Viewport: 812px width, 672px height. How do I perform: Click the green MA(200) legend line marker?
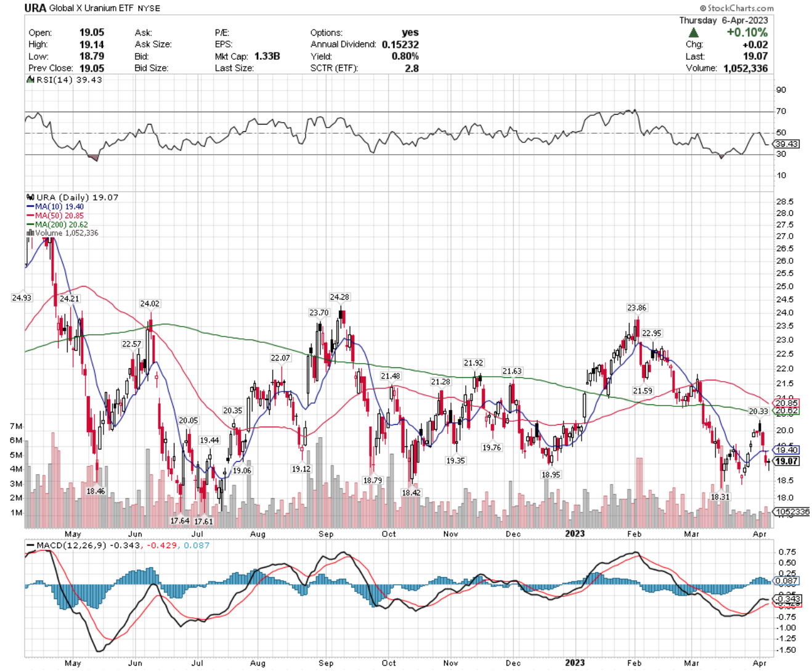pos(30,225)
